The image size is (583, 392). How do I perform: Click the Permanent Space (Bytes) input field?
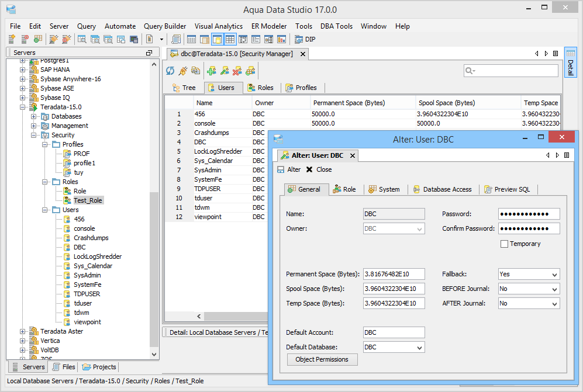394,274
